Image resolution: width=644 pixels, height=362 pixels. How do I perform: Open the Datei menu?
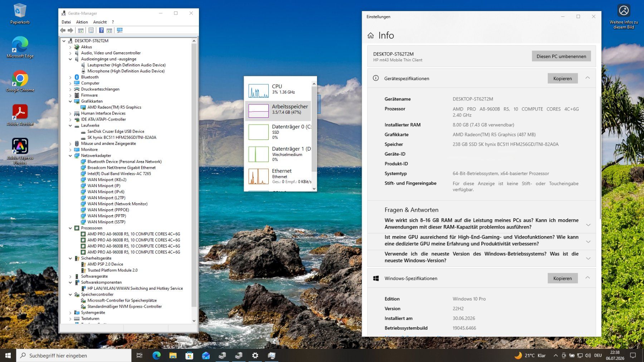tap(66, 22)
